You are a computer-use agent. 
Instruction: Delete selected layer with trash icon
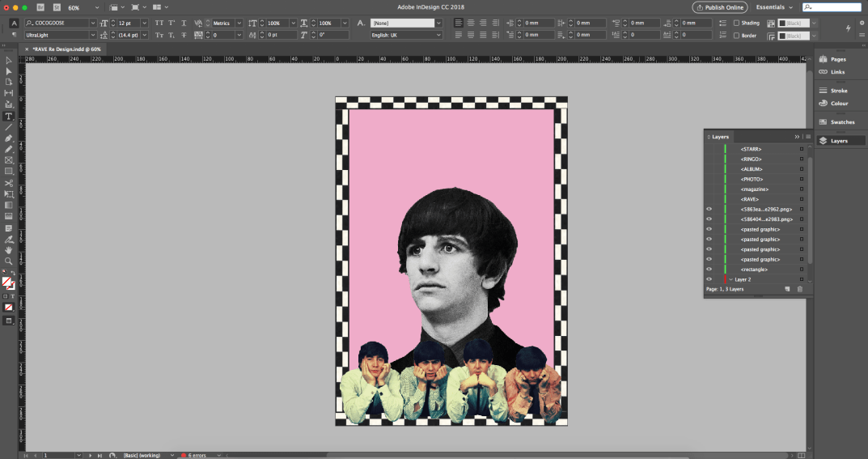800,289
